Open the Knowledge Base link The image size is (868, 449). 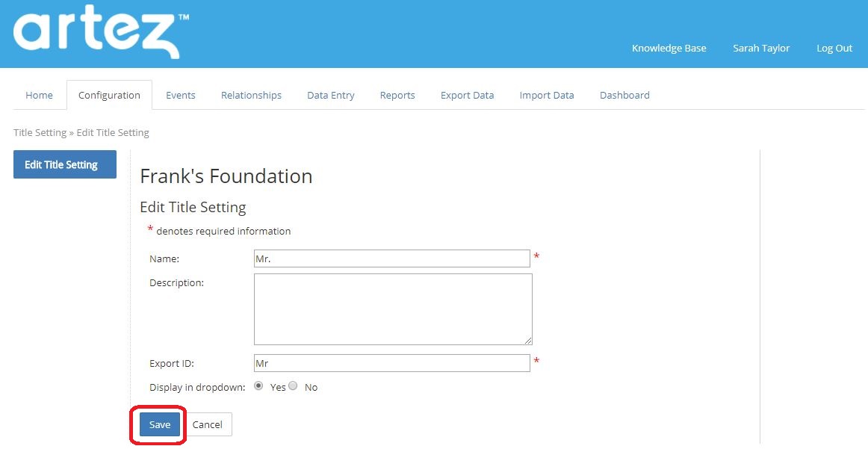tap(669, 48)
